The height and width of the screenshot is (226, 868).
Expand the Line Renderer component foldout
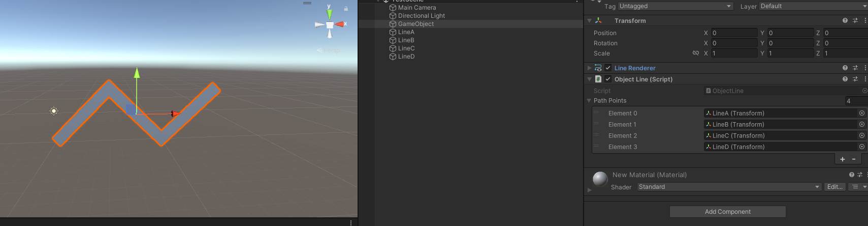pyautogui.click(x=589, y=68)
